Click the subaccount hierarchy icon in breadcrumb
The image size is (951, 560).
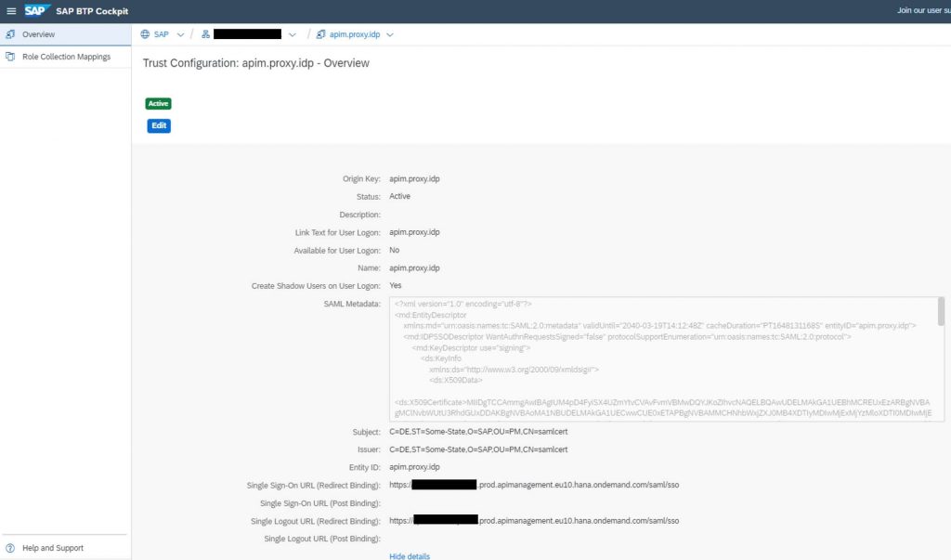point(205,34)
